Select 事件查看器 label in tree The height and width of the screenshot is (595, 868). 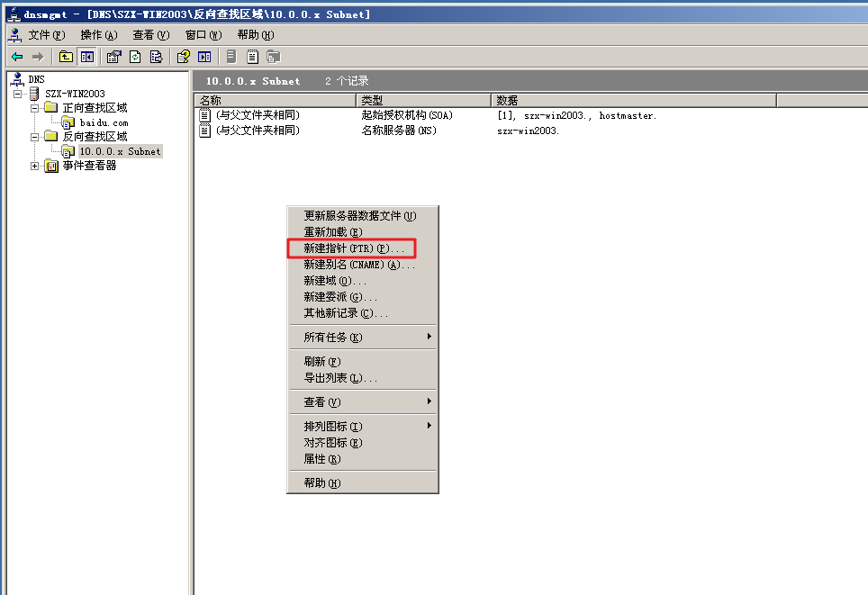tap(89, 166)
